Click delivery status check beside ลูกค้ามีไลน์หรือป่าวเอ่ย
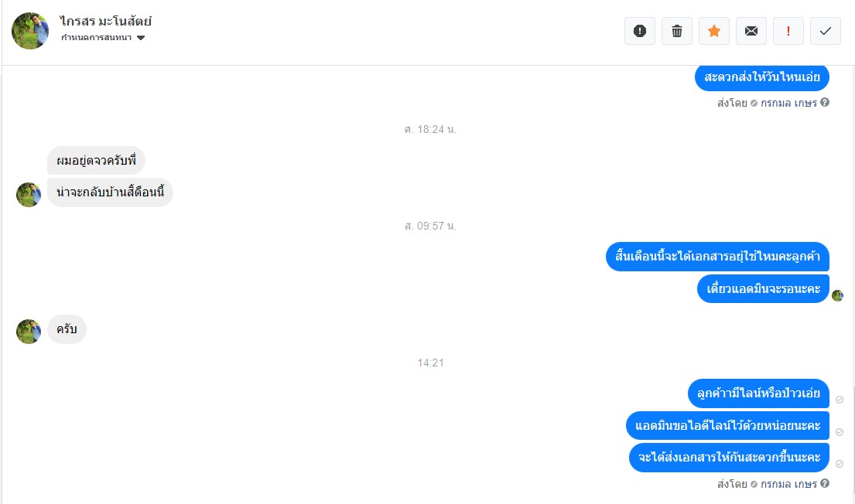 pos(840,400)
